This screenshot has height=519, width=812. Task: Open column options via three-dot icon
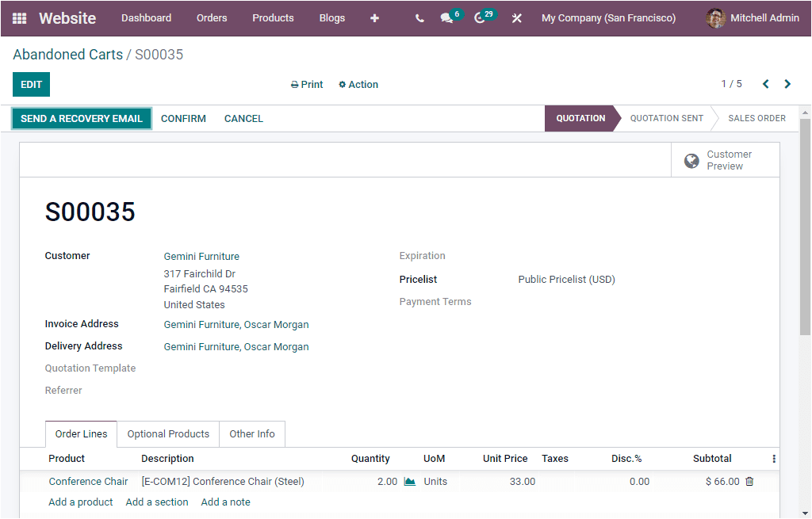(773, 459)
